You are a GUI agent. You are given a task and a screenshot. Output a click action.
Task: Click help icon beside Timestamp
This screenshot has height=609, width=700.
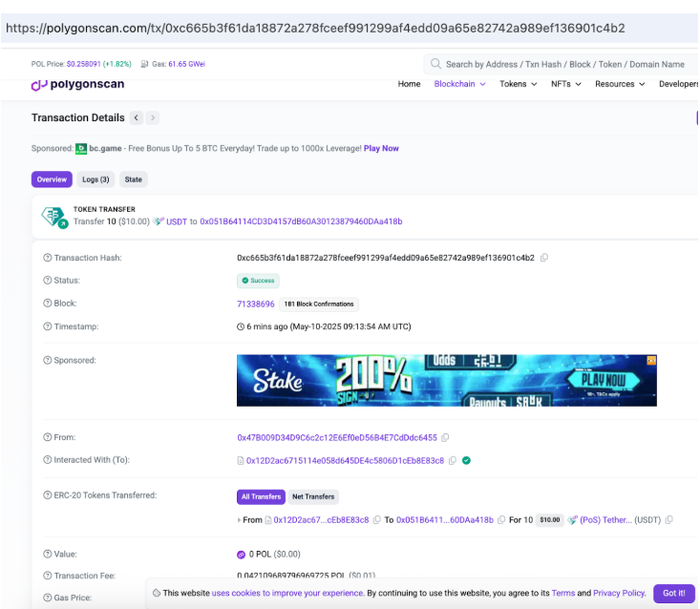[x=48, y=326]
